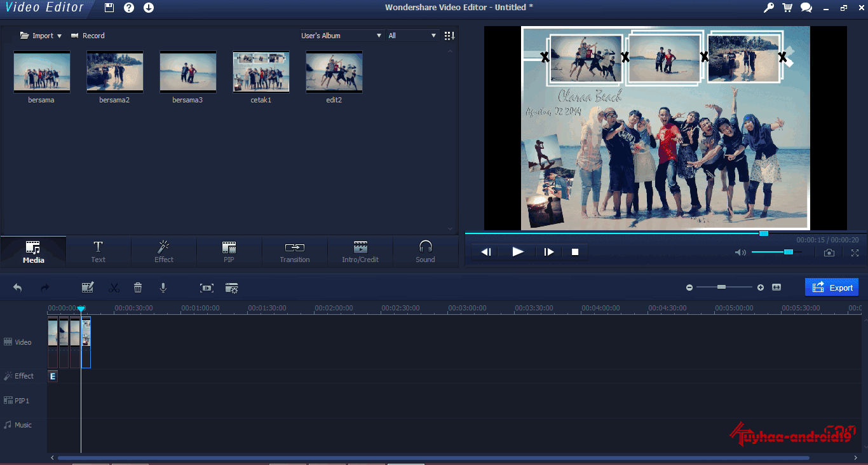Record a voiceover with the microphone icon
Image resolution: width=868 pixels, height=465 pixels.
(x=163, y=288)
